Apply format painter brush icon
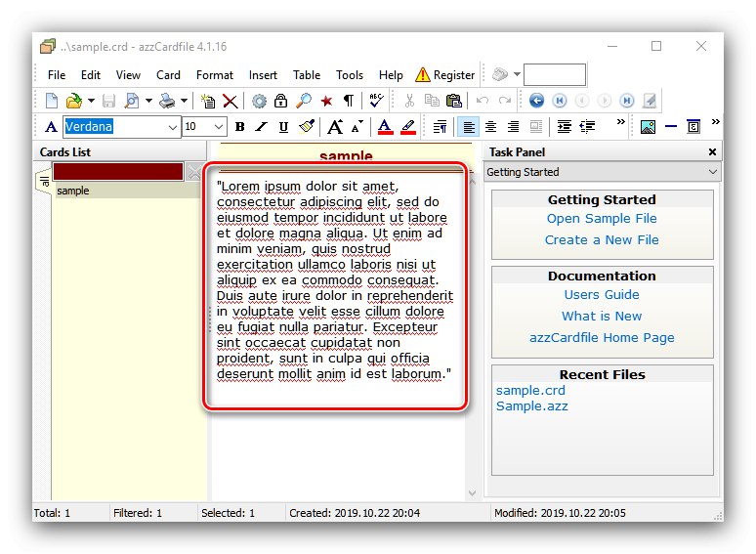Screen dimensions: 756x554 tap(307, 126)
